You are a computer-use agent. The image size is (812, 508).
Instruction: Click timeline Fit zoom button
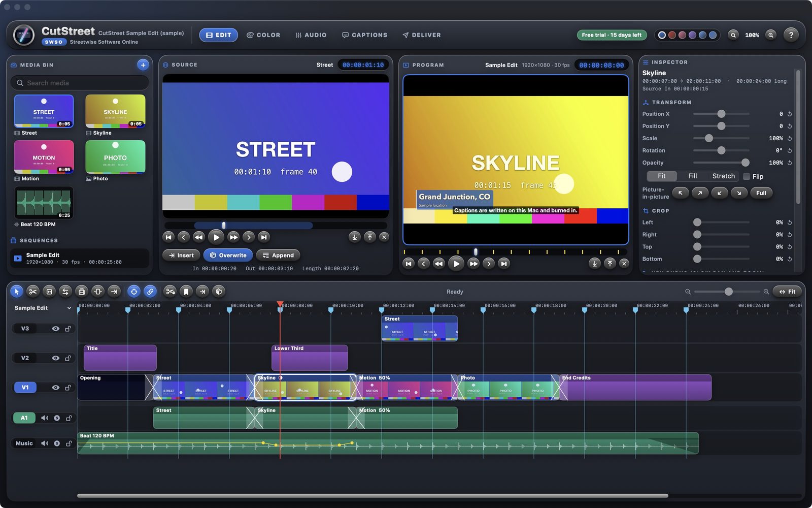coord(787,292)
